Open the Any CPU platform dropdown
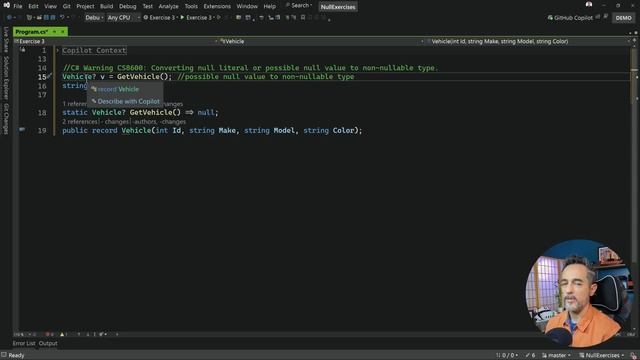The height and width of the screenshot is (360, 640). click(123, 18)
